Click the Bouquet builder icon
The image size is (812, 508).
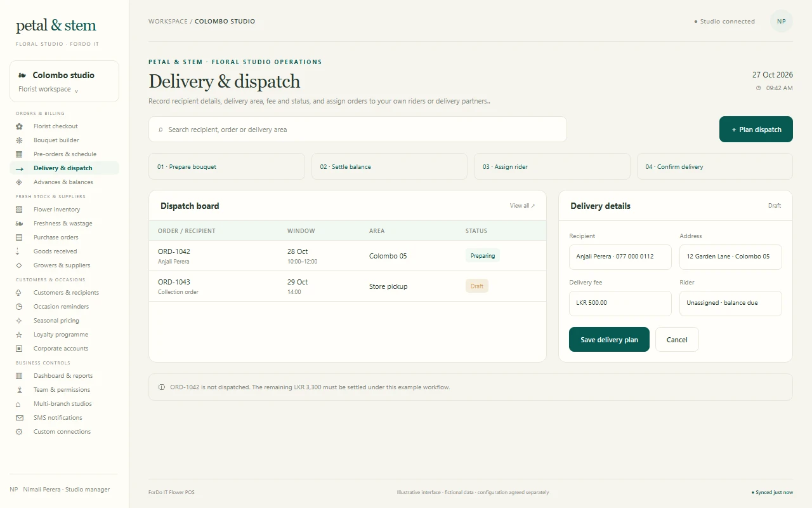tap(19, 140)
